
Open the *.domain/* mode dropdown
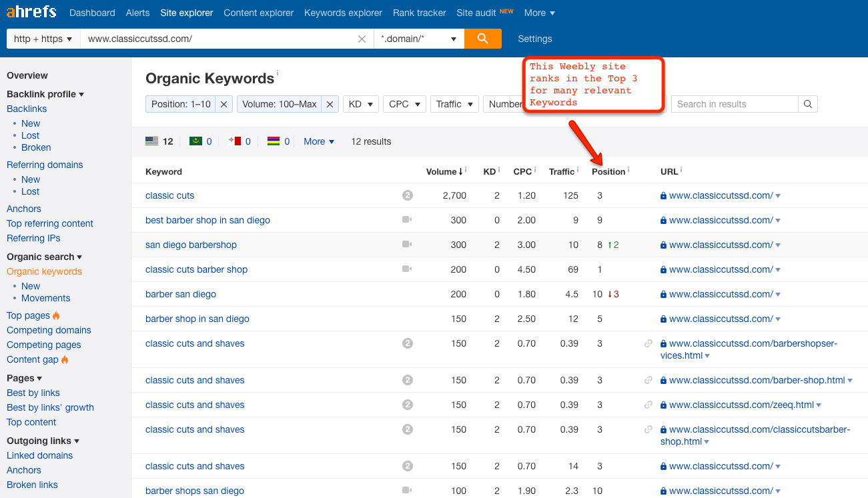[x=419, y=39]
